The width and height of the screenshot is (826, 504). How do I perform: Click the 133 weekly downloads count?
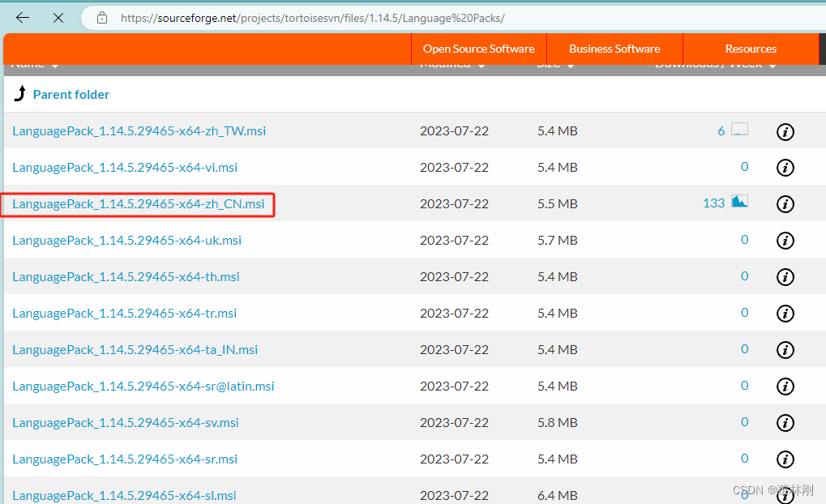pyautogui.click(x=714, y=203)
